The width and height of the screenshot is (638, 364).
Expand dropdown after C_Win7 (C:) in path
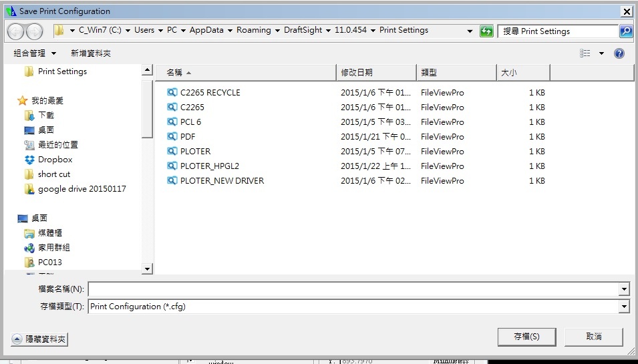(128, 31)
